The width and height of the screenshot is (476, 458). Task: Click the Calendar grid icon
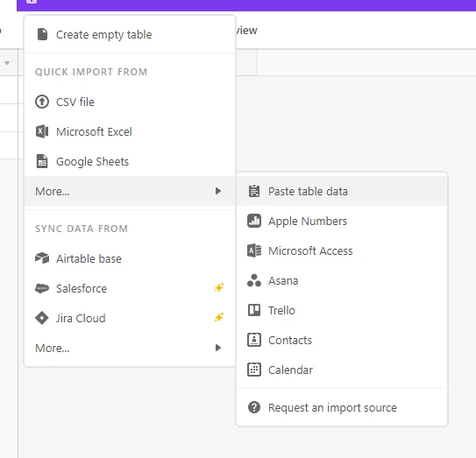click(254, 370)
